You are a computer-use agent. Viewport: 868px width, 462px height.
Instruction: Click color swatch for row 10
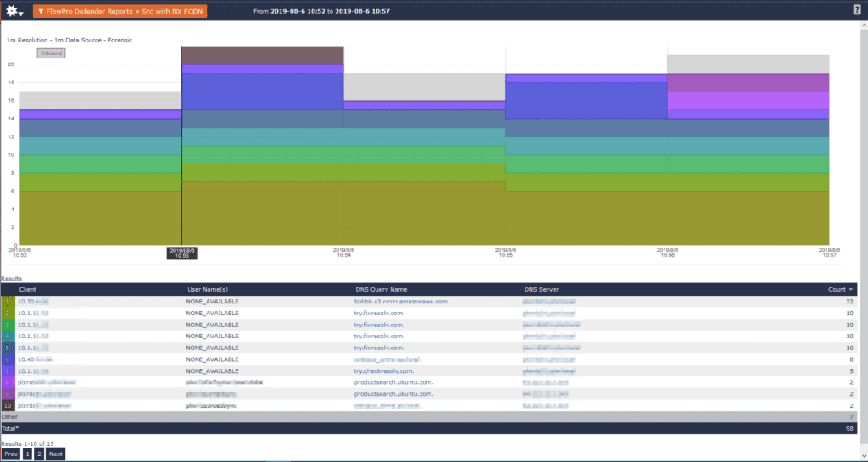[8, 405]
